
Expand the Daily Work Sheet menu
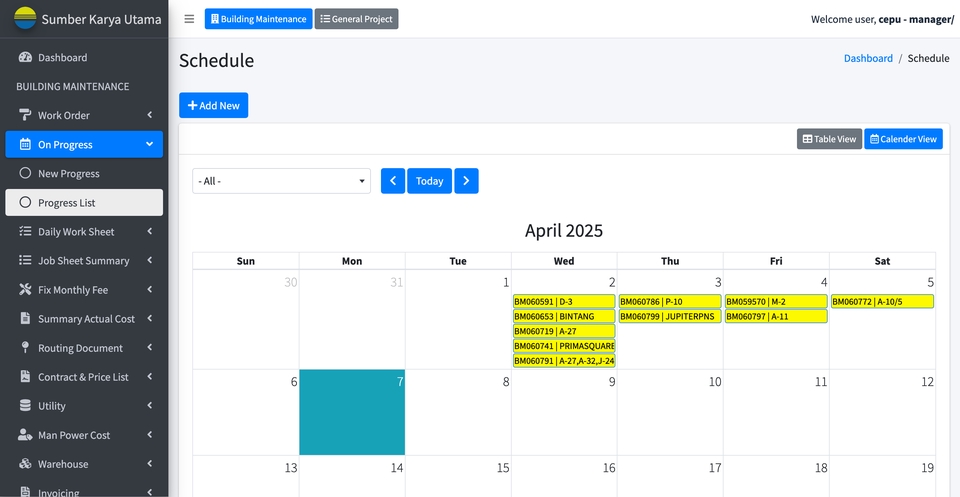click(x=84, y=231)
